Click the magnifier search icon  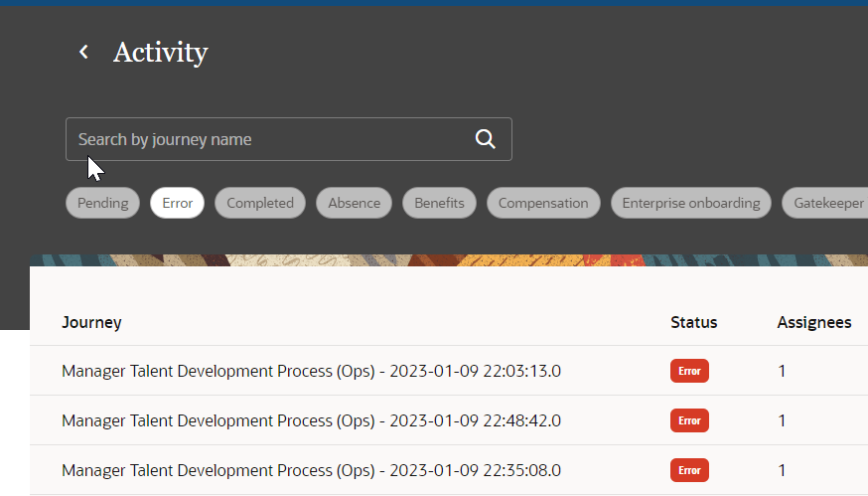pos(485,139)
